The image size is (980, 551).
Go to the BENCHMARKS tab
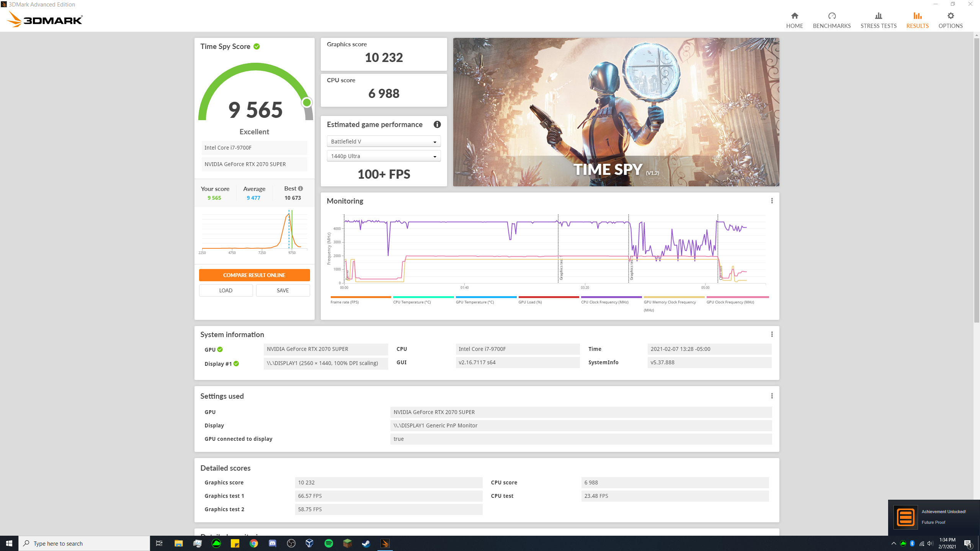click(831, 20)
